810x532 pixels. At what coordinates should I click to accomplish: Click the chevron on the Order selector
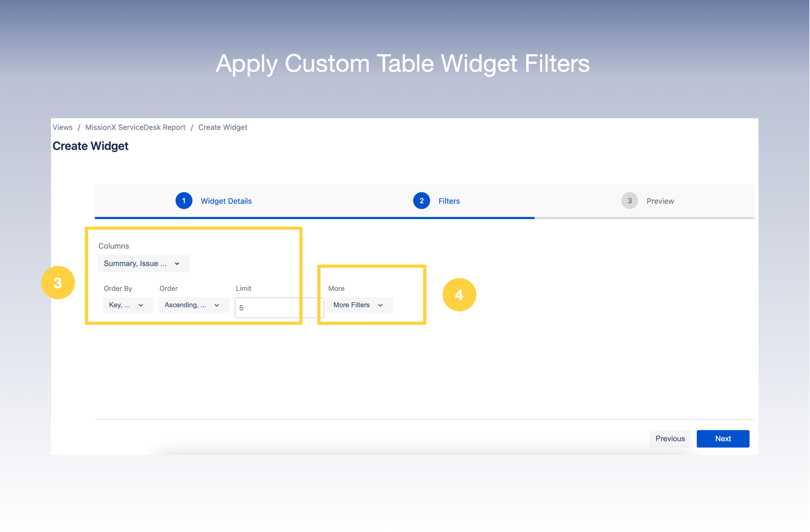[217, 305]
